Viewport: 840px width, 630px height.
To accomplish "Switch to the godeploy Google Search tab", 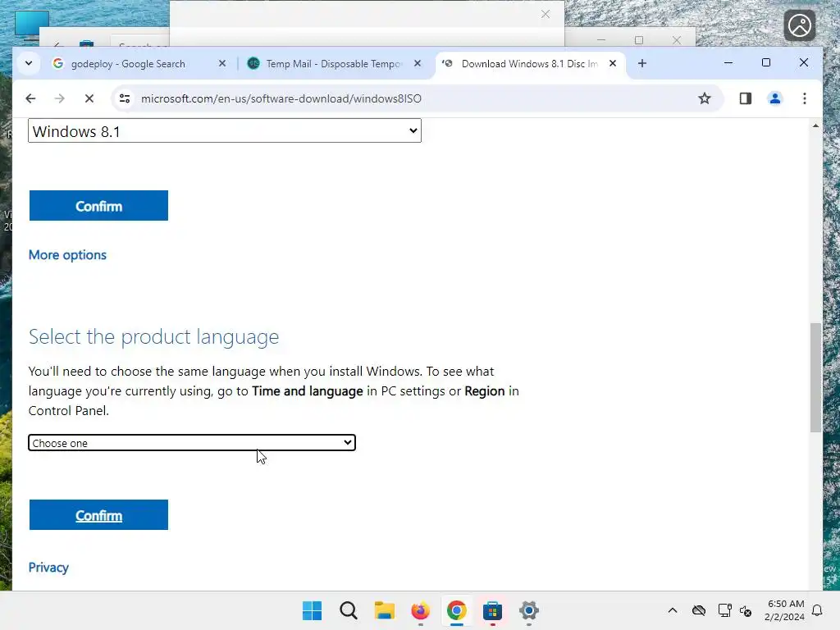I will [x=128, y=64].
